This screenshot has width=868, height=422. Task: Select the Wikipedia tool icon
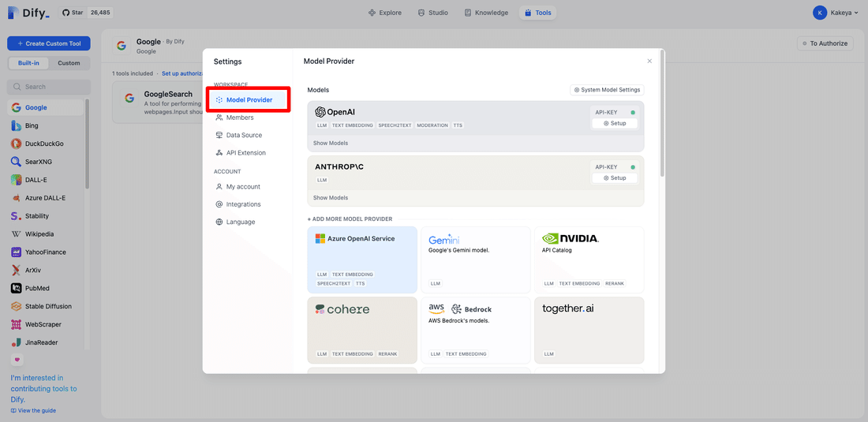(16, 234)
